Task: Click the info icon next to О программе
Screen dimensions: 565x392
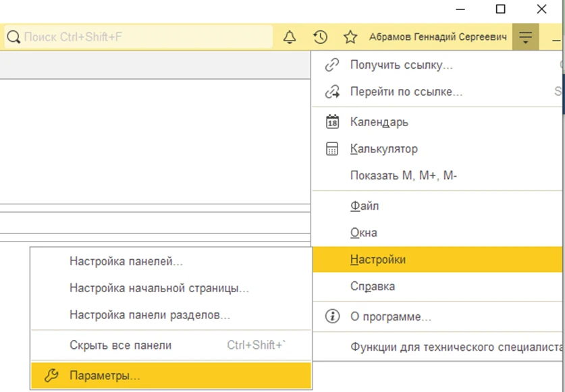Action: point(331,316)
